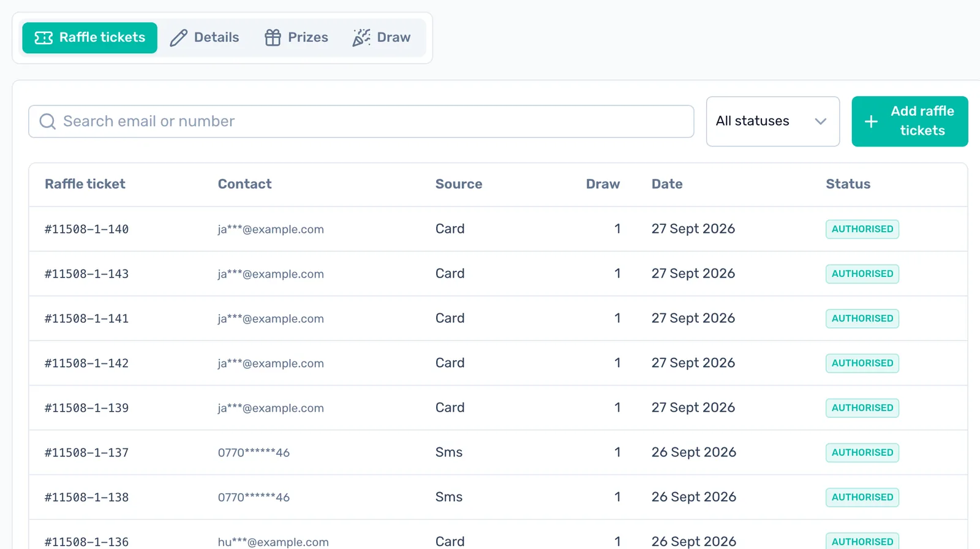Select ticket number #11508-1-136
The width and height of the screenshot is (980, 549).
click(x=86, y=542)
